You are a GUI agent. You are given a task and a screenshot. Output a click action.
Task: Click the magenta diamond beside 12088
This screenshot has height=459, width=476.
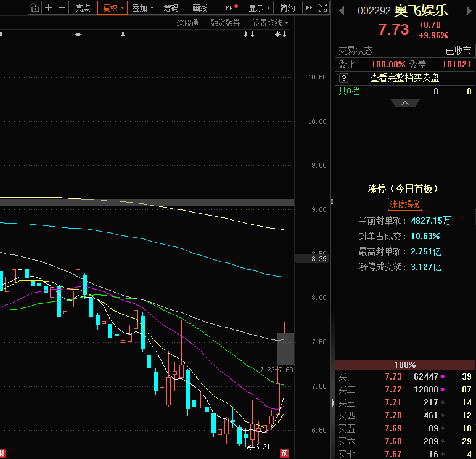tap(443, 389)
